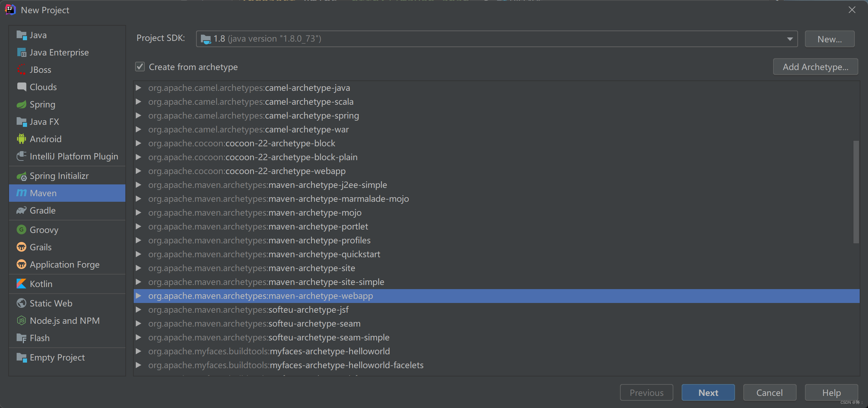Select the Gradle elephant icon

tap(21, 210)
